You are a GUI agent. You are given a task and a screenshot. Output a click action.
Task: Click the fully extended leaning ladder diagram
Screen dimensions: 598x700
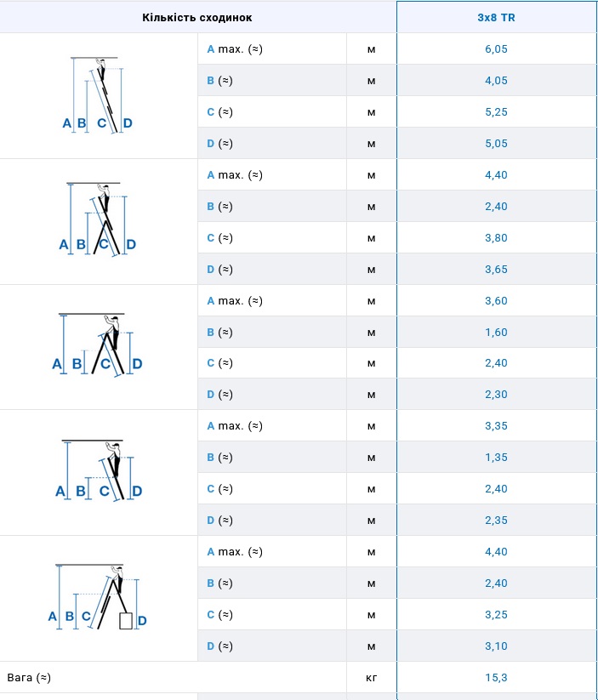pyautogui.click(x=98, y=95)
